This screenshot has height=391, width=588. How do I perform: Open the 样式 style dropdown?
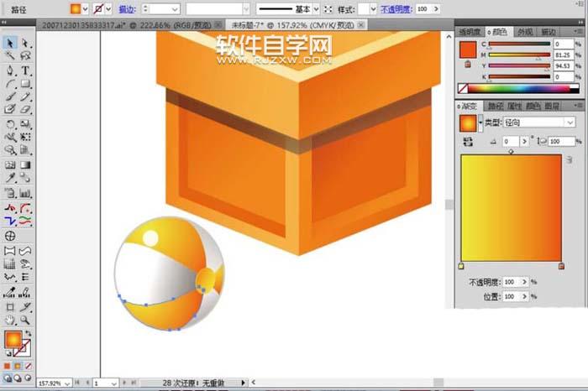tap(373, 9)
